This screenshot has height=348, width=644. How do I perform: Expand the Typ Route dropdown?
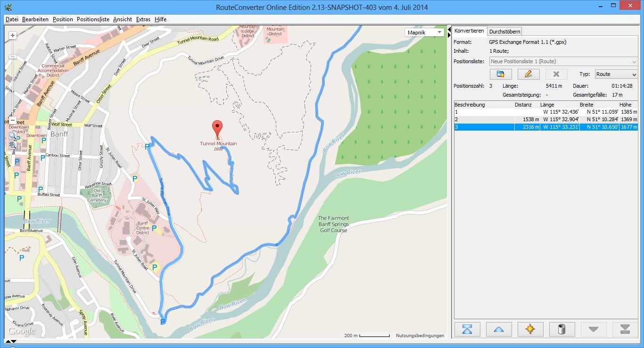click(x=616, y=75)
